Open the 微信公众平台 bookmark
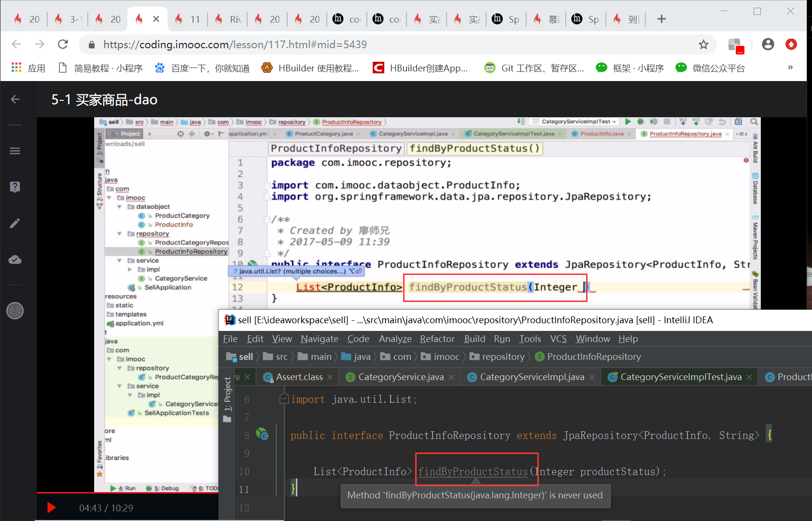 [710, 68]
